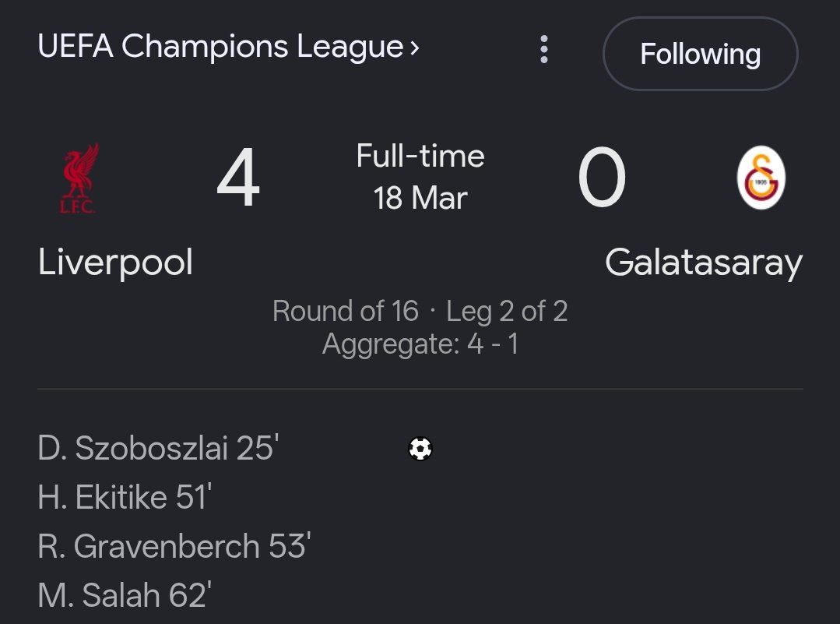Viewport: 840px width, 624px height.
Task: Click the Aggregate: 4 - 1 line
Action: [x=420, y=343]
